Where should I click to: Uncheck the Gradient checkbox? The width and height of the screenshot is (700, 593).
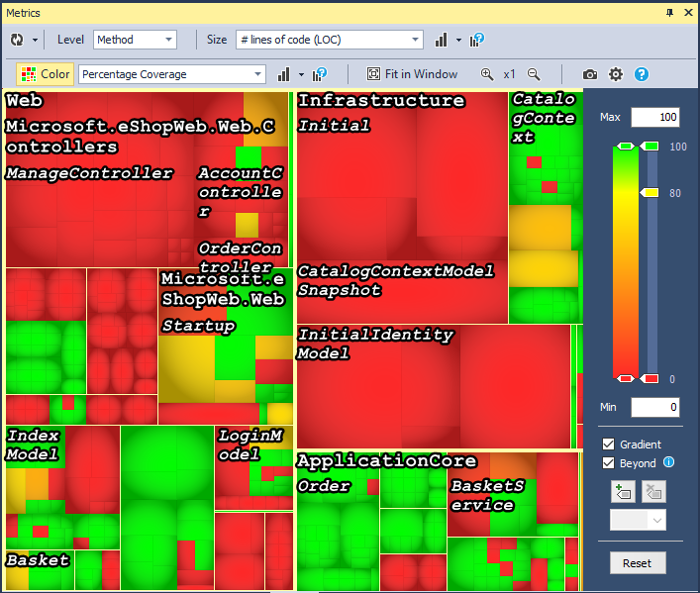click(609, 445)
